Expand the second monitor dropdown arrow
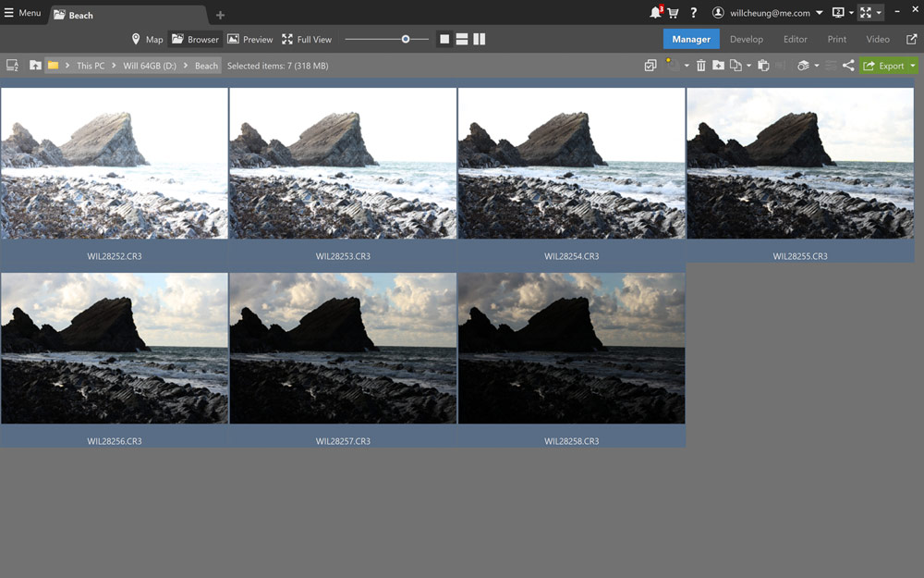Screen dimensions: 924x578 point(851,12)
